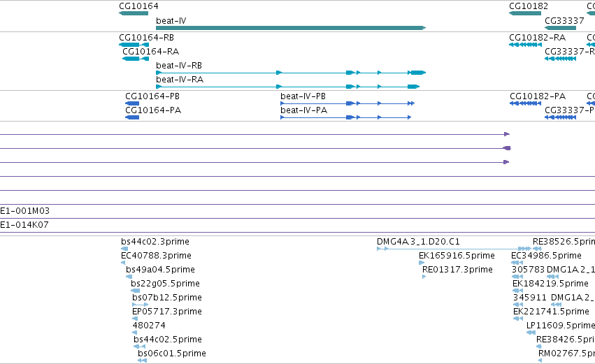Click the RE38426.5prime EST label
Screen dimensions: 595x364
tap(566, 340)
